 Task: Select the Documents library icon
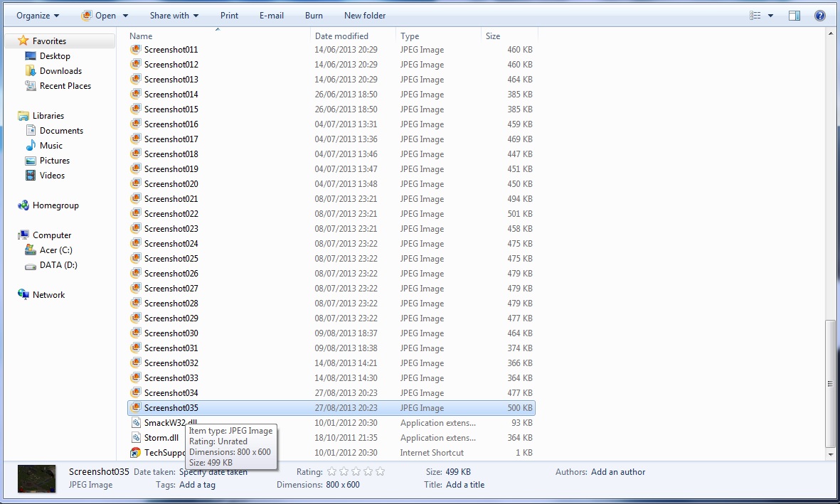31,131
